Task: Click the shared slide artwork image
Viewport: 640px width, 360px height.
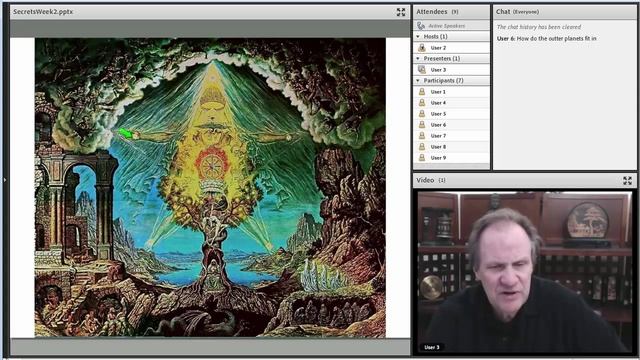Action: pos(210,188)
